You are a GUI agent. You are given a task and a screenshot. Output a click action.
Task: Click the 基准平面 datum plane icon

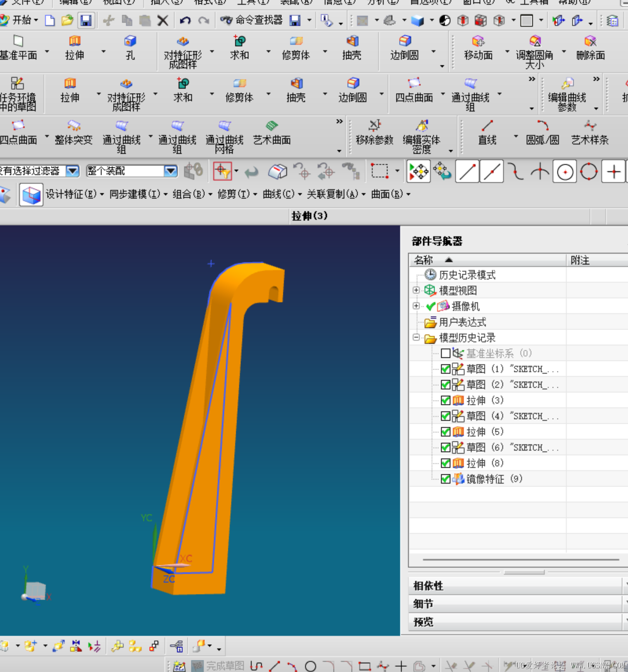(19, 41)
